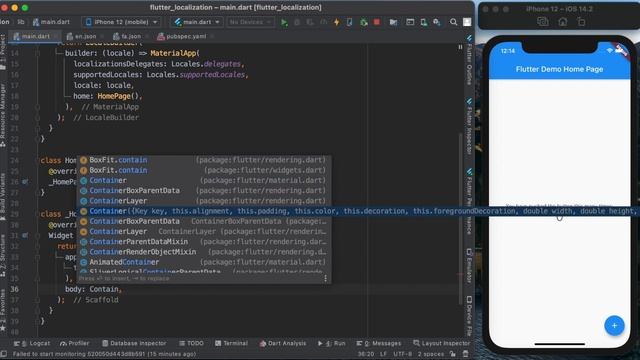Open the main.dart run configuration dropdown

198,22
